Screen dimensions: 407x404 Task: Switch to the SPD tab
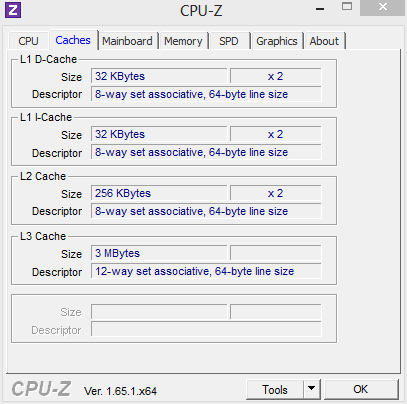[x=229, y=41]
